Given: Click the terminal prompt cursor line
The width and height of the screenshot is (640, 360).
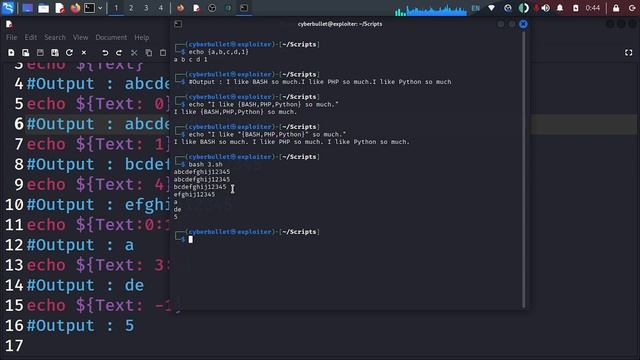Looking at the screenshot, I should coord(190,239).
